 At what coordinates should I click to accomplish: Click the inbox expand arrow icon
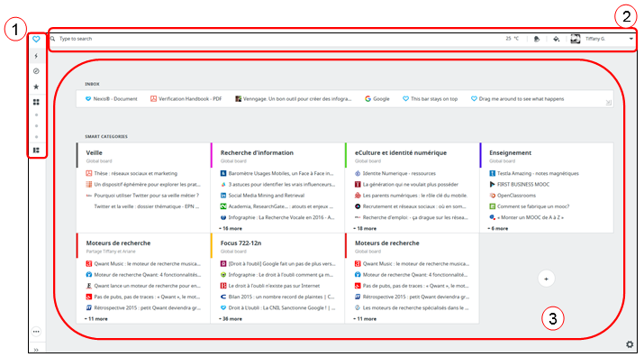point(608,103)
